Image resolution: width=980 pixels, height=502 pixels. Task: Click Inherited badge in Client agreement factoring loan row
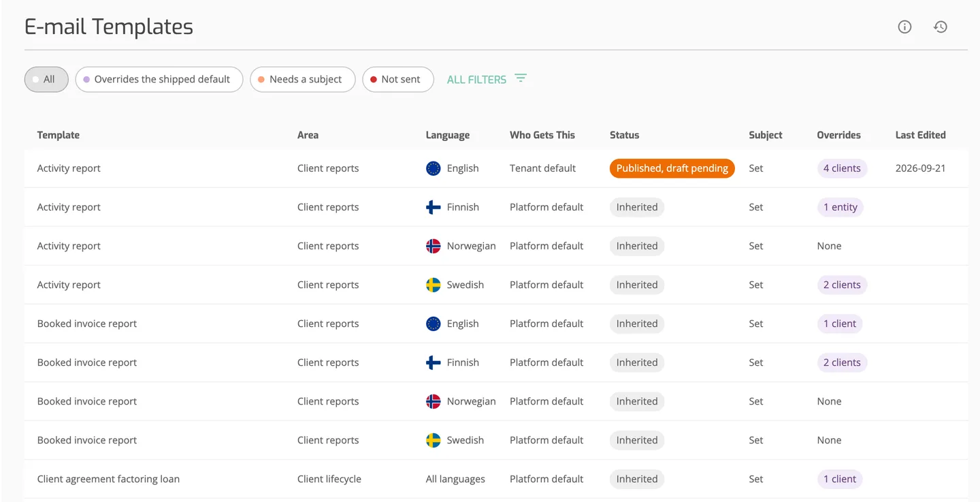click(x=637, y=479)
